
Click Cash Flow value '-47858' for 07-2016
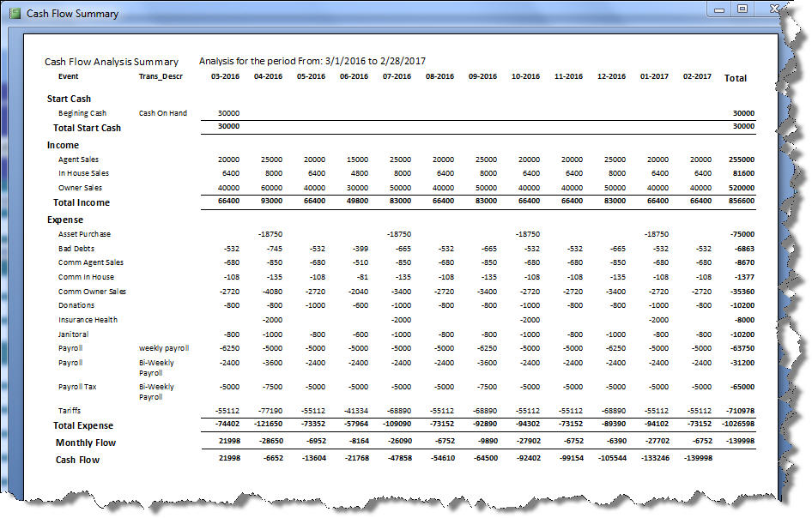point(399,457)
